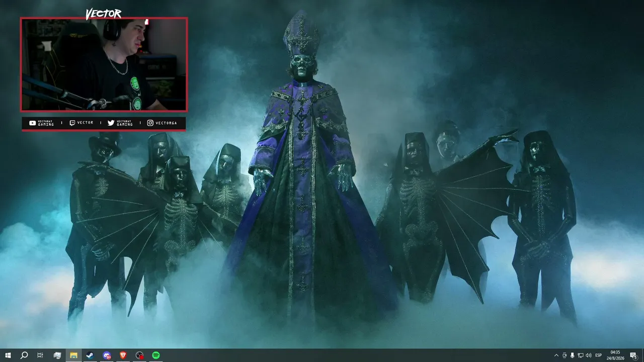Open Brave browser taskbar icon

(123, 355)
